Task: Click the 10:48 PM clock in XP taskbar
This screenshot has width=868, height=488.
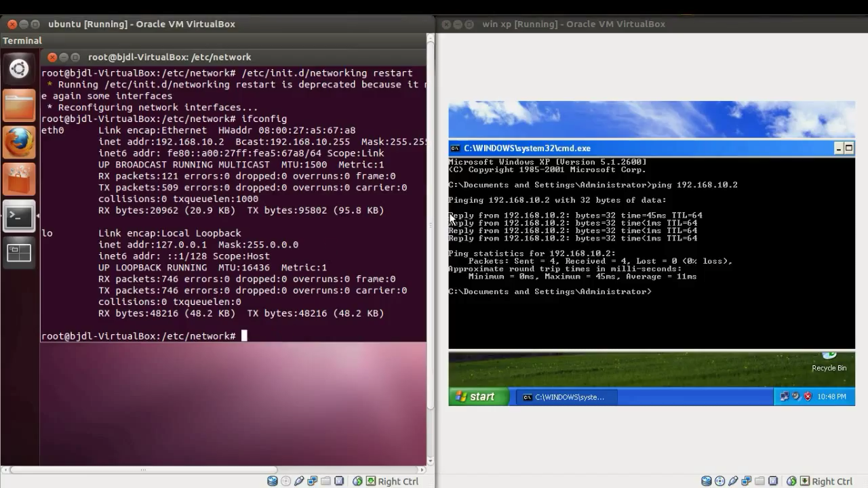Action: coord(831,396)
